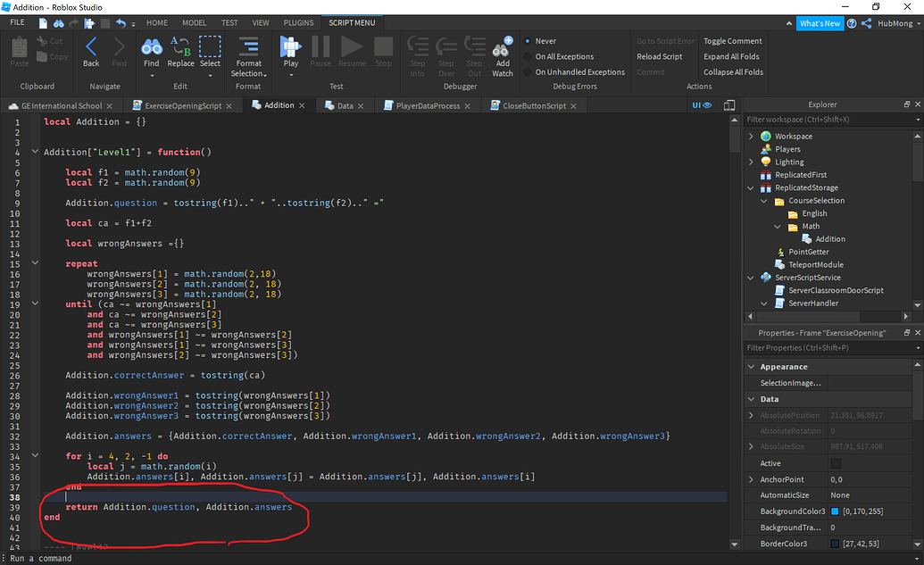Collapse the Appearance properties section

click(752, 367)
